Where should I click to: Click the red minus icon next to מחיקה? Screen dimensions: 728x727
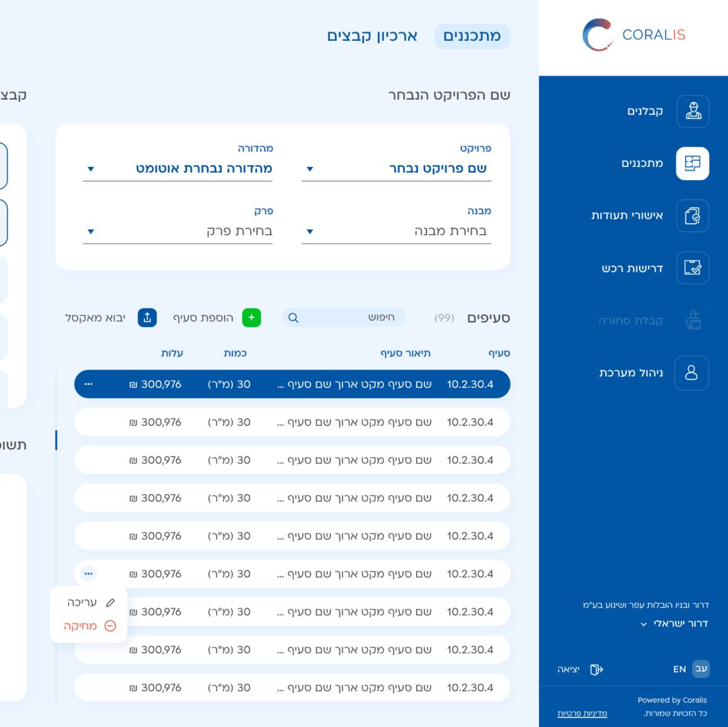pyautogui.click(x=110, y=626)
